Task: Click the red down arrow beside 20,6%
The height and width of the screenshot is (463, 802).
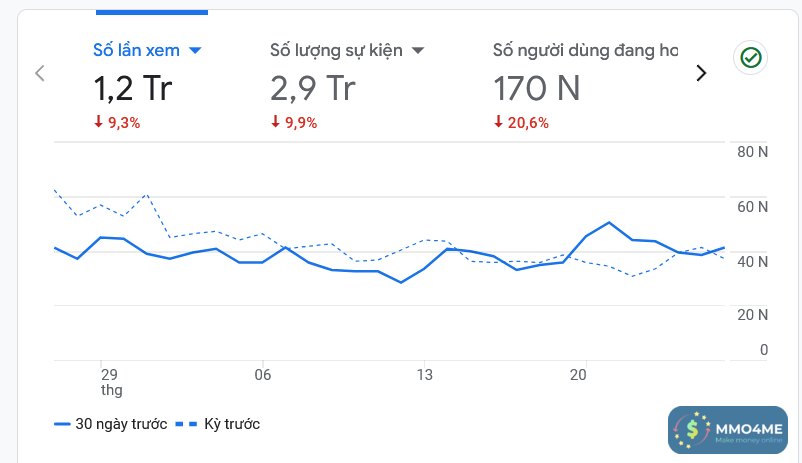Action: [x=498, y=123]
